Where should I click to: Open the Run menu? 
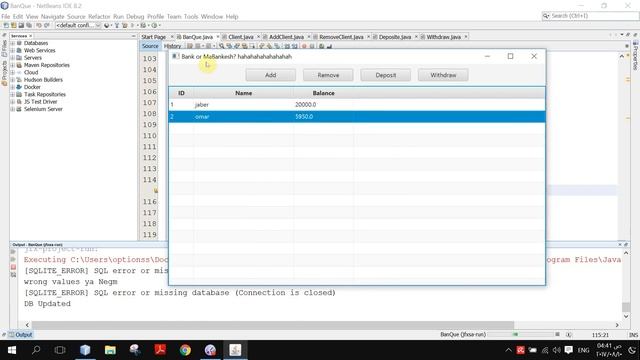(x=118, y=16)
